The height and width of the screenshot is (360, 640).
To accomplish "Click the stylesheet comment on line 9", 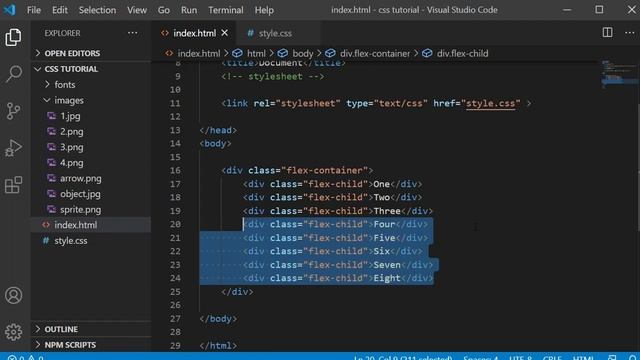I will pyautogui.click(x=273, y=76).
